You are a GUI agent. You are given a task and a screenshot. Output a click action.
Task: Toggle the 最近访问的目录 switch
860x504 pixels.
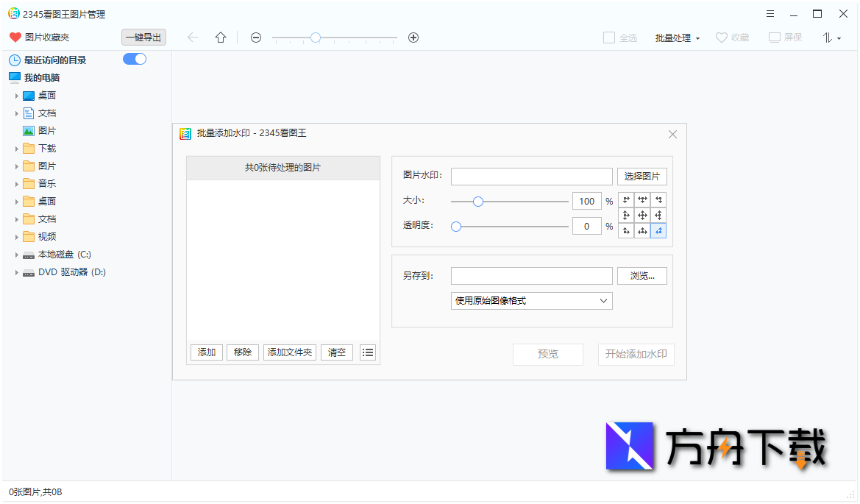(x=134, y=58)
